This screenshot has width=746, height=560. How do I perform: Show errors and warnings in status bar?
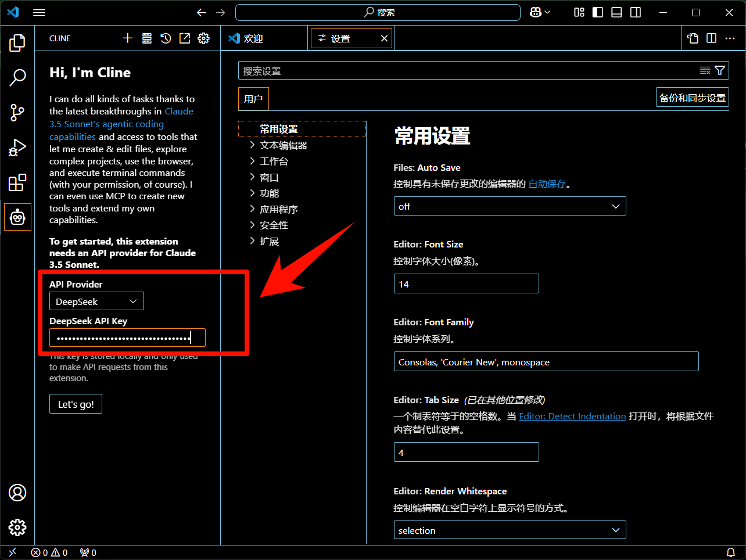(x=49, y=552)
